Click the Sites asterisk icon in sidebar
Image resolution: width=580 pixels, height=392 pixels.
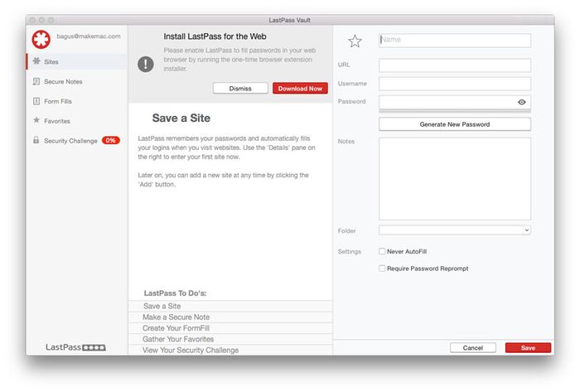tap(36, 61)
